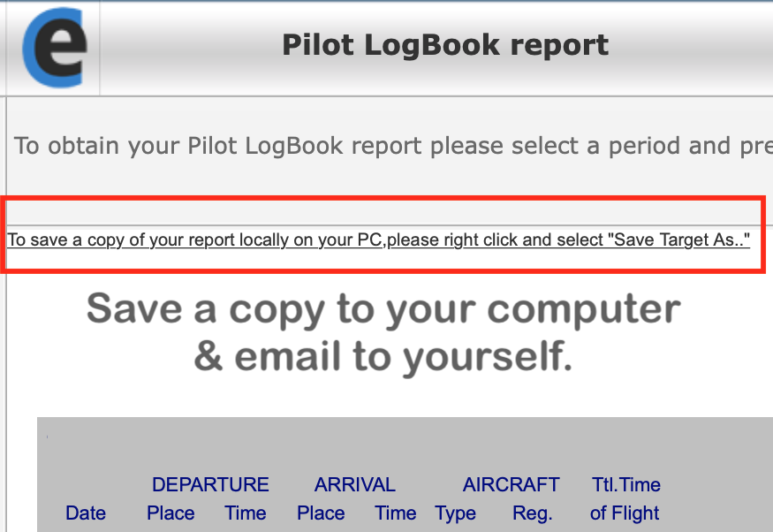Viewport: 773px width, 532px height.
Task: Click the 'Ttl.Time' header text
Action: (626, 484)
